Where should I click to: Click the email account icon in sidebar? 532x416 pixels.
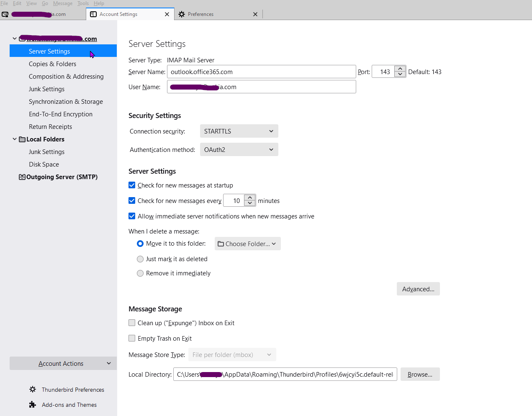click(22, 39)
